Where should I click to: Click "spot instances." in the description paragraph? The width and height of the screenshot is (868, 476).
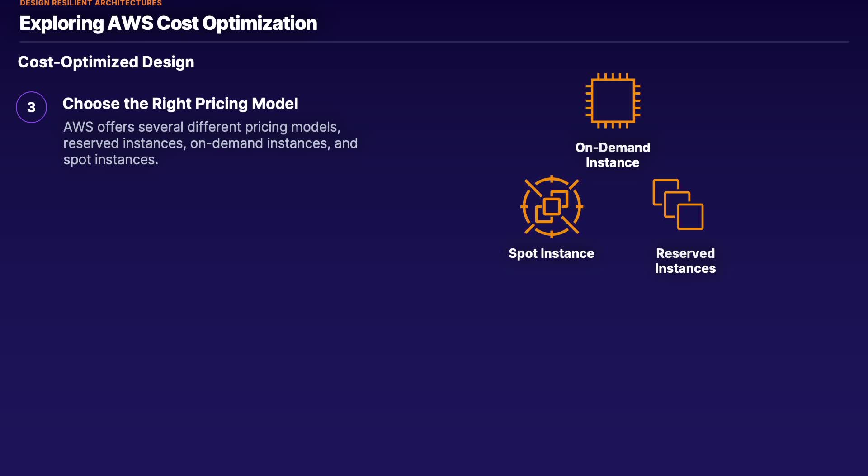pos(111,160)
